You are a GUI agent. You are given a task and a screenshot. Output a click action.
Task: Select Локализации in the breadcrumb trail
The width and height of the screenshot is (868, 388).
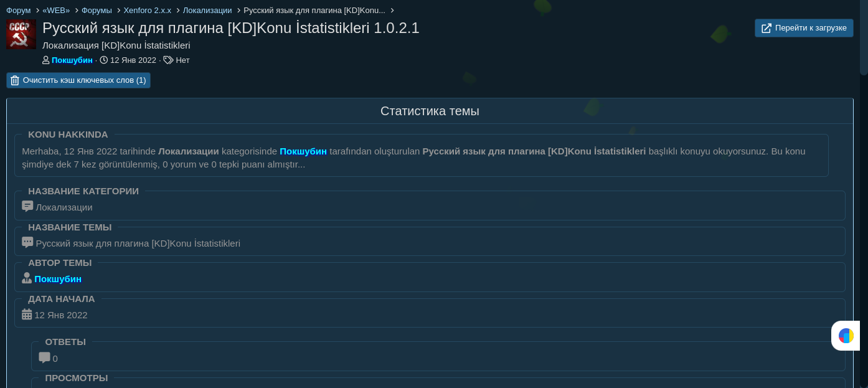tap(207, 11)
